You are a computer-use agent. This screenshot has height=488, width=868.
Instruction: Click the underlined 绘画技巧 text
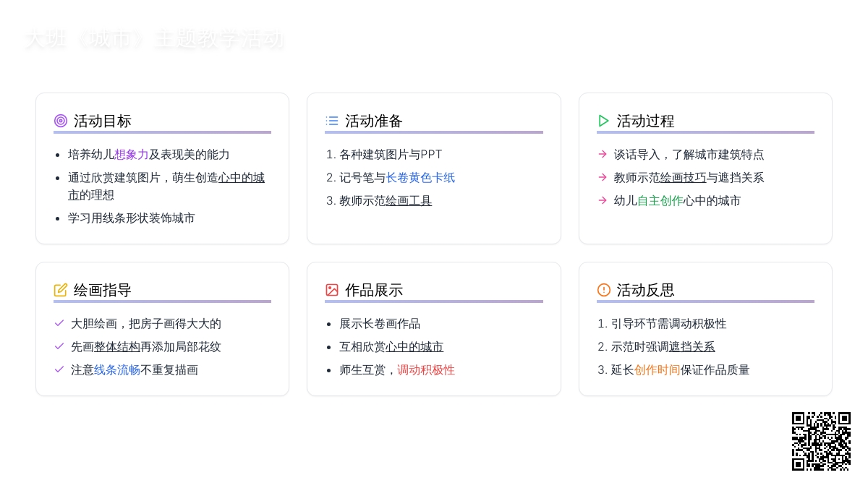684,177
